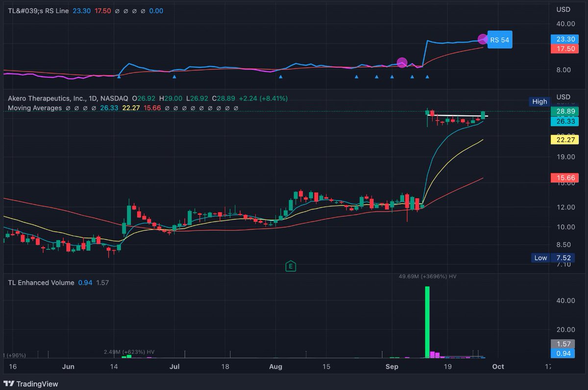Click the Akero Therapeutics symbol title
Viewport: 588px width, 390px height.
click(x=68, y=98)
